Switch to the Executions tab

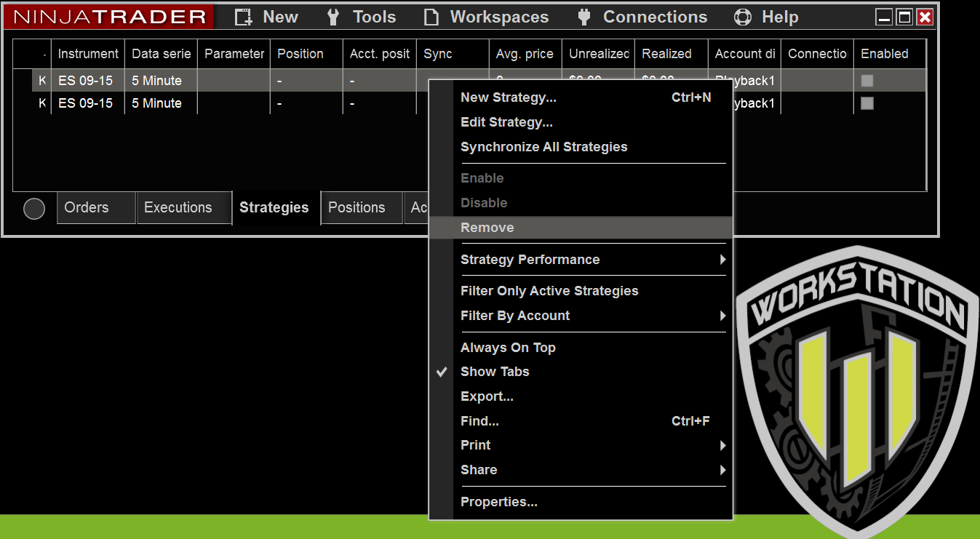point(184,208)
